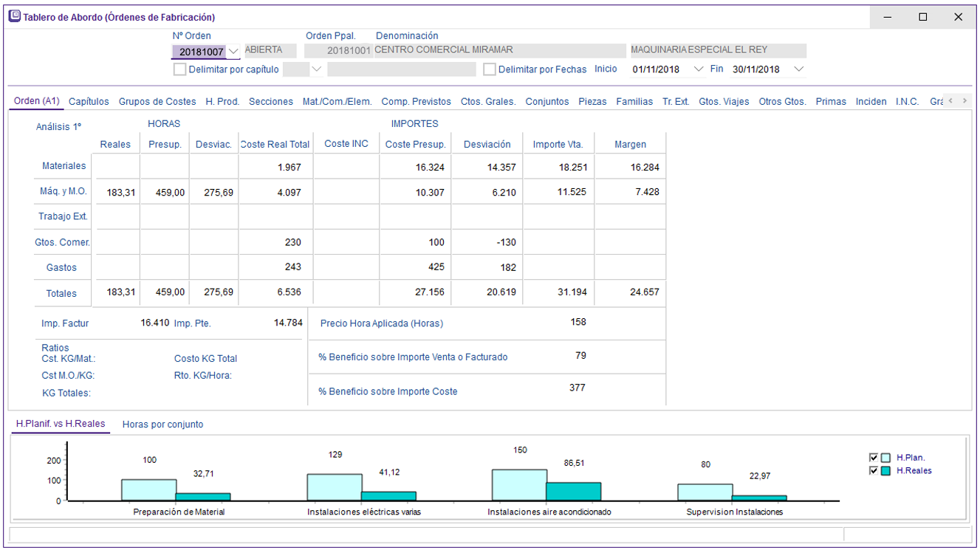Switch to the Capítulos tab

89,102
